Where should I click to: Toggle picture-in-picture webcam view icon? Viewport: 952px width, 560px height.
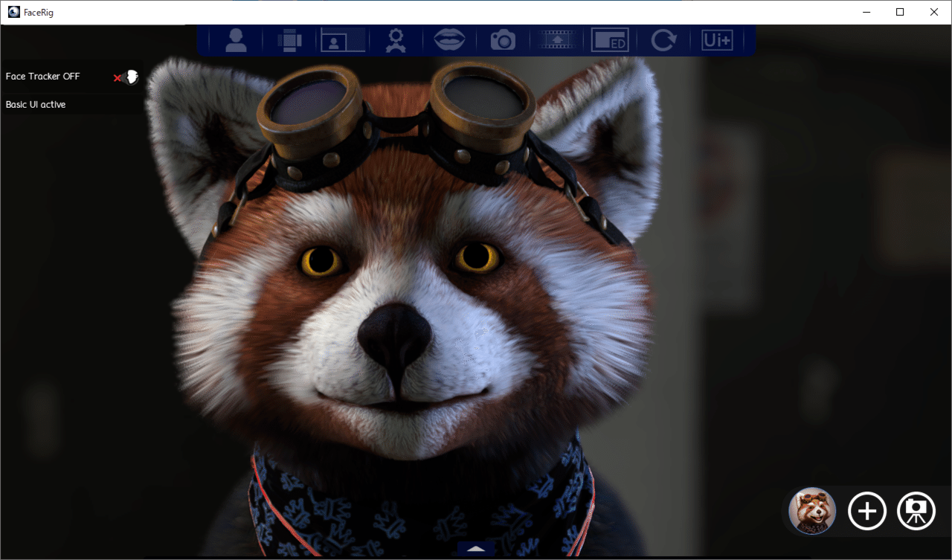pos(343,40)
